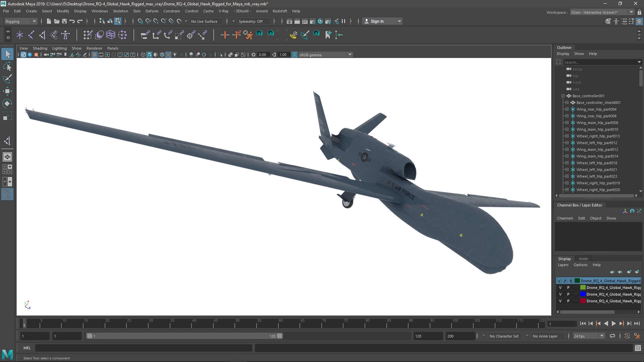Click the Create IK Handle shelf icon
Image resolution: width=644 pixels, height=362 pixels.
(x=42, y=35)
